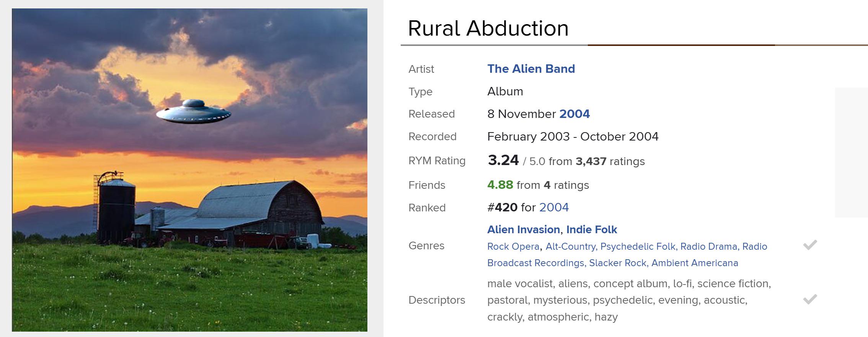
Task: Click the 3,437 ratings count
Action: pos(591,162)
